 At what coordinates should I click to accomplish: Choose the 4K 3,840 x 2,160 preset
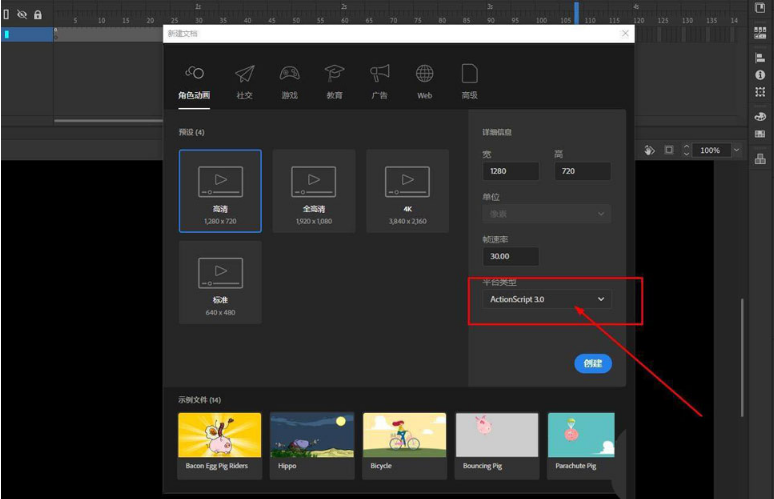pos(407,191)
